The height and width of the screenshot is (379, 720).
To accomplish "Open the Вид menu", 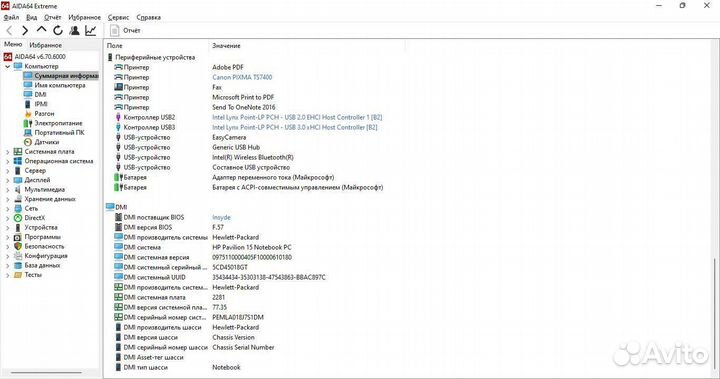I will point(32,17).
